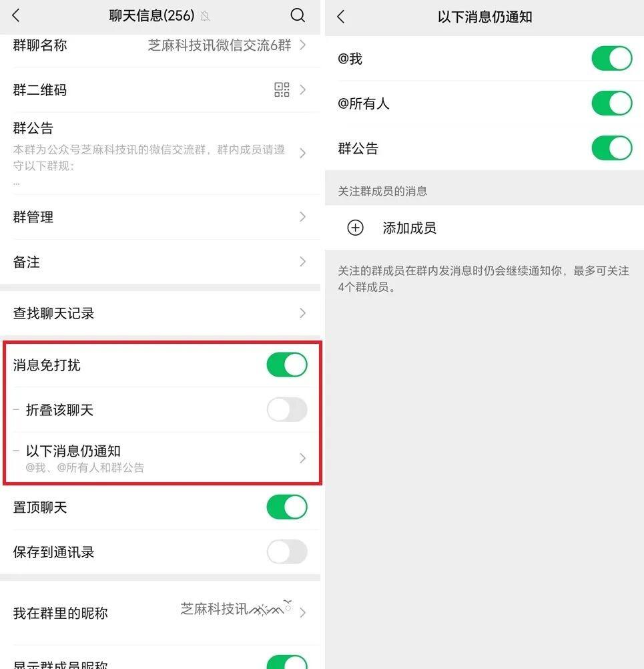This screenshot has height=669, width=644.
Task: Go back from 以下消息仍通知 screen
Action: coord(341,17)
